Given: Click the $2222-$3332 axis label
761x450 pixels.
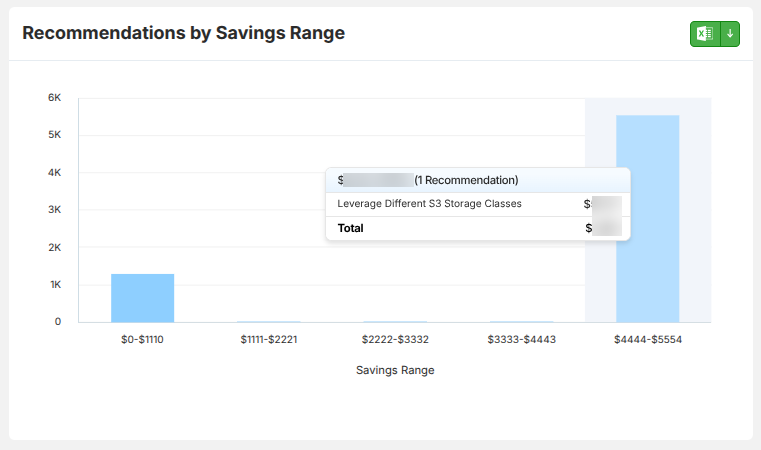Looking at the screenshot, I should [x=395, y=339].
